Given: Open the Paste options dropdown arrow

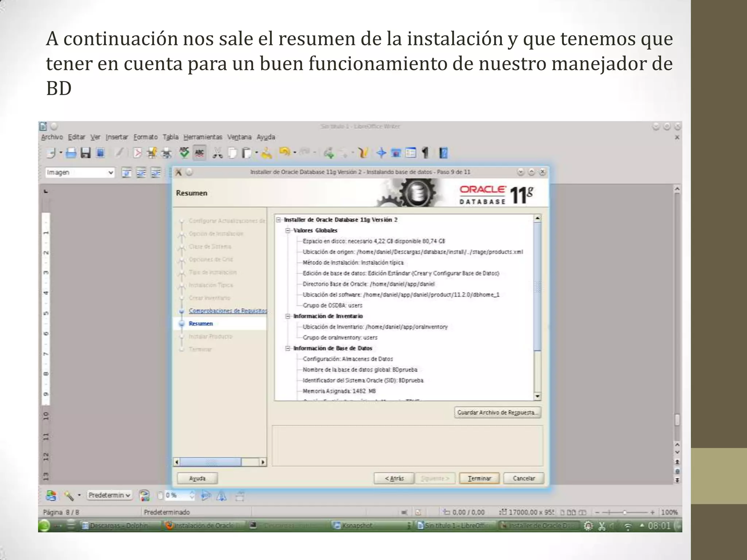Looking at the screenshot, I should (256, 153).
